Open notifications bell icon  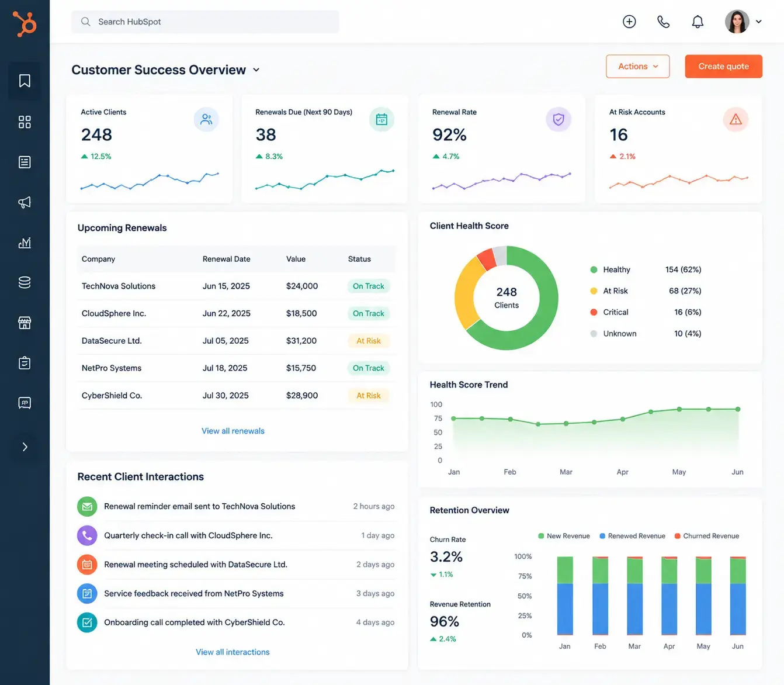(x=698, y=22)
